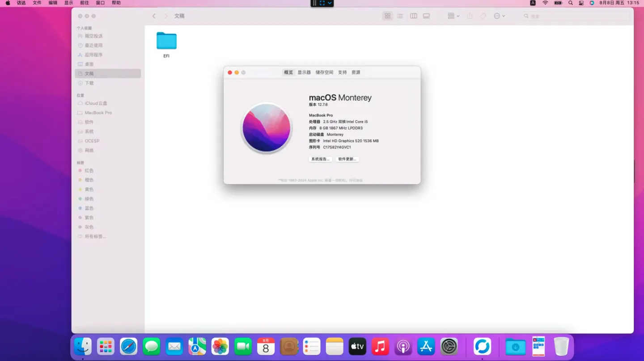This screenshot has width=644, height=361.
Task: Click the tag icon in Finder toolbar
Action: point(483,16)
